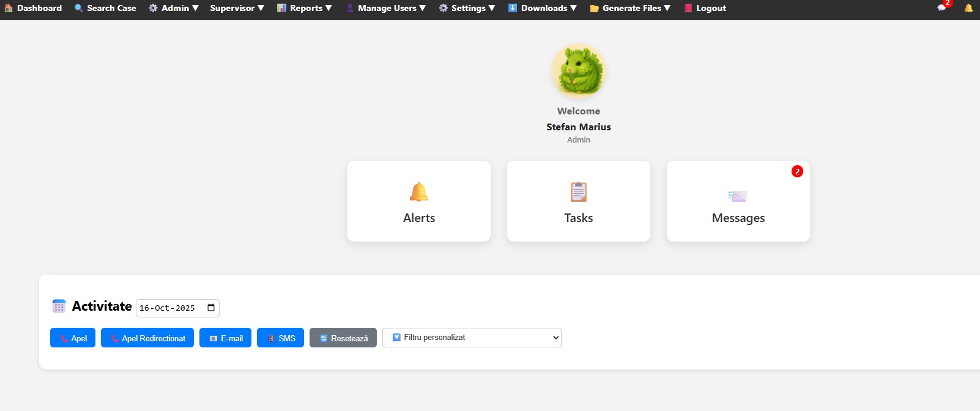Screen dimensions: 980x411
Task: Expand the Admin menu
Action: point(174,8)
